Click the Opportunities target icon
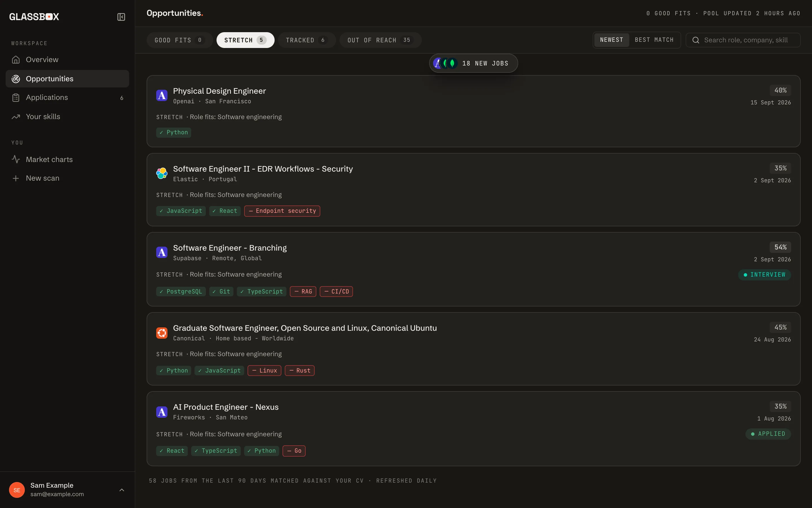 coord(16,79)
